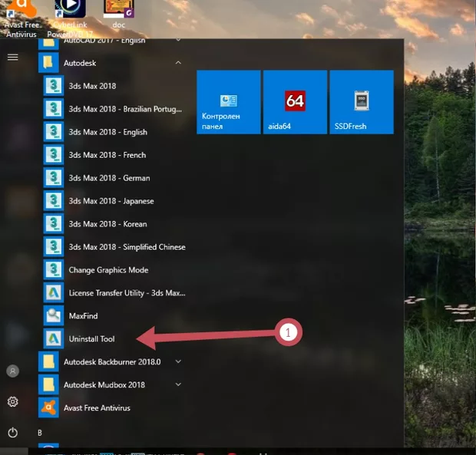Click the user account icon

point(12,371)
